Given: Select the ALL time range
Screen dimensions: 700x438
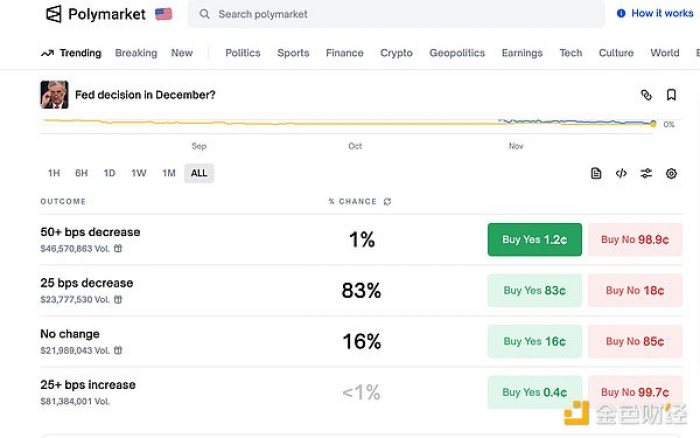Looking at the screenshot, I should click(199, 173).
